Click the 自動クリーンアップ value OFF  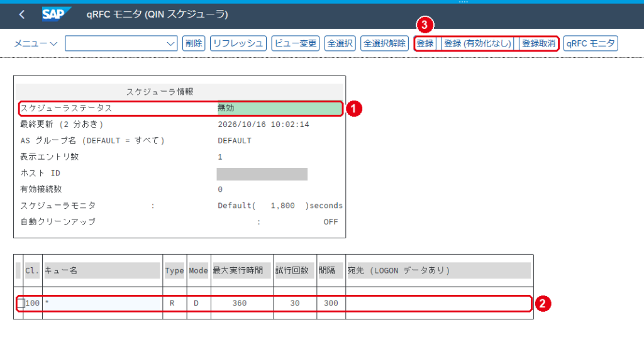[331, 222]
